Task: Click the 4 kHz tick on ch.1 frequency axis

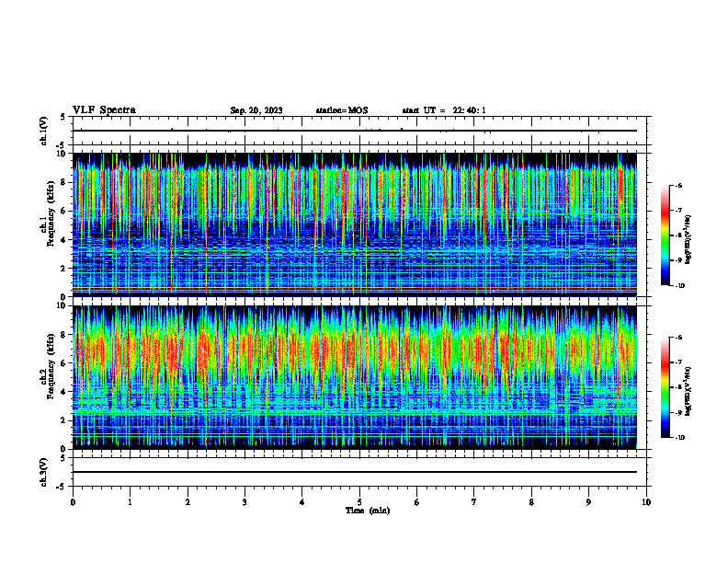Action: tap(64, 240)
